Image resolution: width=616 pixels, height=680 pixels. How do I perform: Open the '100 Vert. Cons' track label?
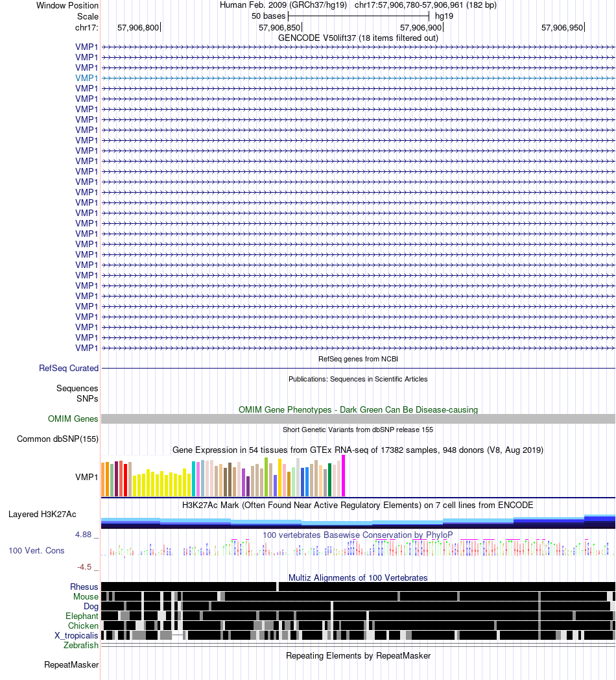(36, 551)
